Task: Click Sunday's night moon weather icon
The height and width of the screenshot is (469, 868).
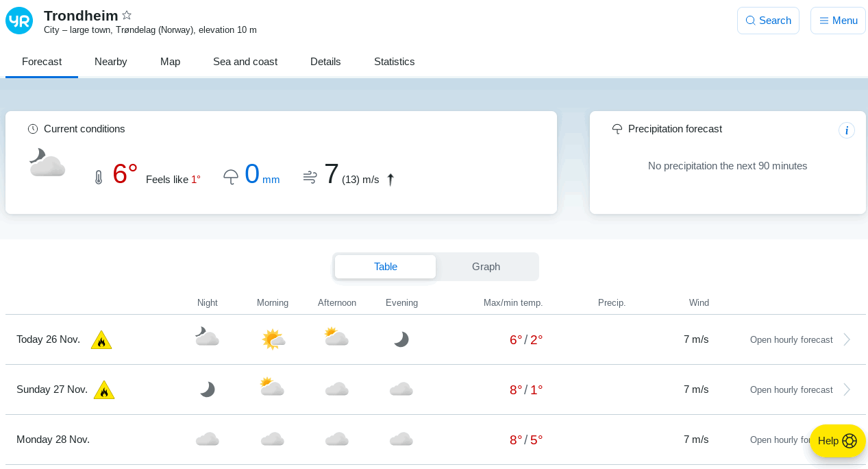Action: pyautogui.click(x=207, y=389)
